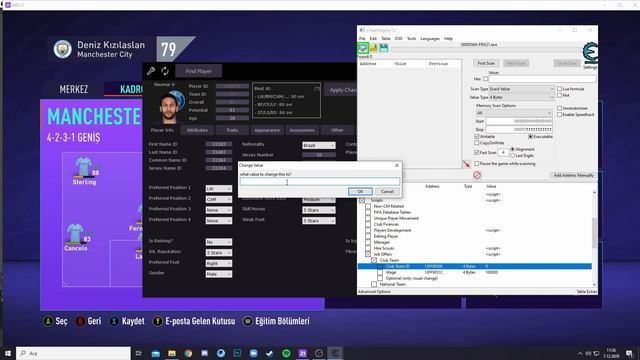Click the heart icon in Best At box
Viewport: 640px width, 360px height.
317,89
